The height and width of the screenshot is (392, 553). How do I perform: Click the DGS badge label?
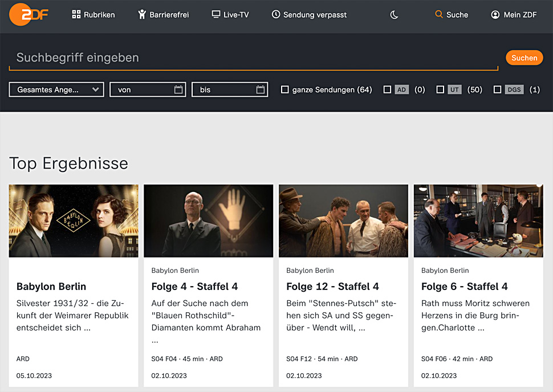pos(514,89)
